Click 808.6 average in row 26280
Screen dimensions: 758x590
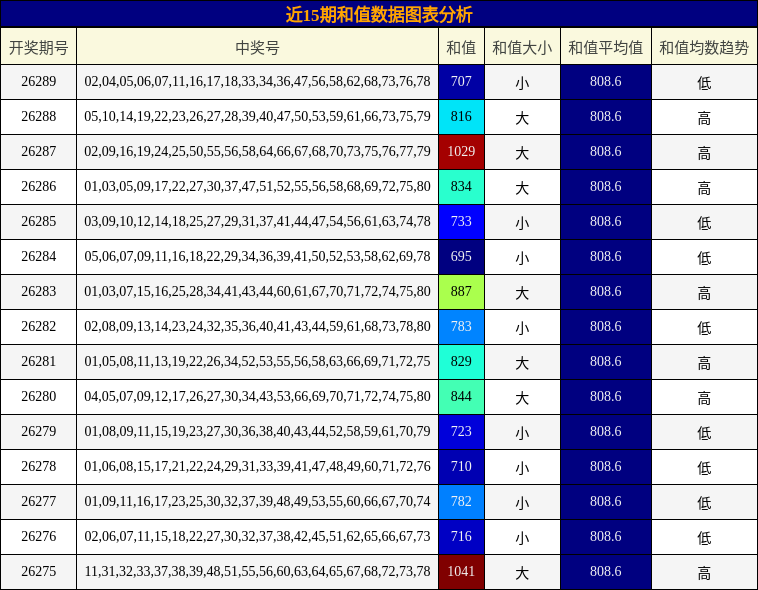(606, 397)
